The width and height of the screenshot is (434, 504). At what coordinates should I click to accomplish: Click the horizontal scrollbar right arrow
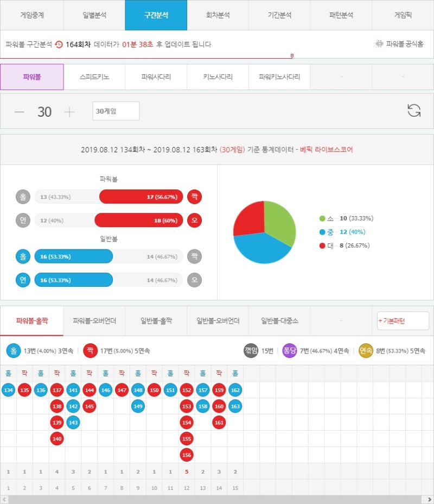430,500
